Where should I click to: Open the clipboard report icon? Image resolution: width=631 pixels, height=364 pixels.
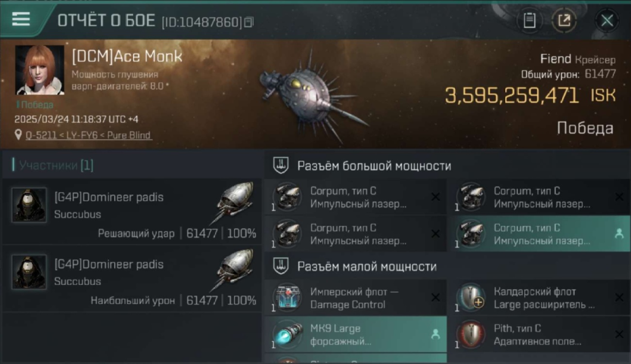[530, 20]
